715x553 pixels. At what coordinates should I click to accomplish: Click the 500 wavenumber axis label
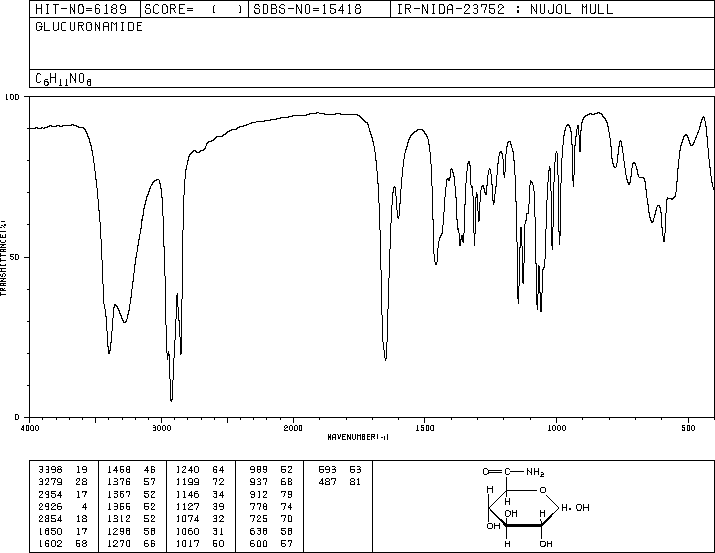688,428
